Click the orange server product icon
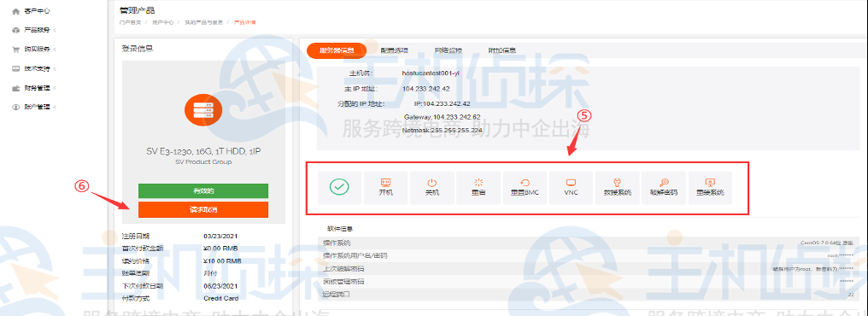Screen dimensions: 868x316 [203, 110]
